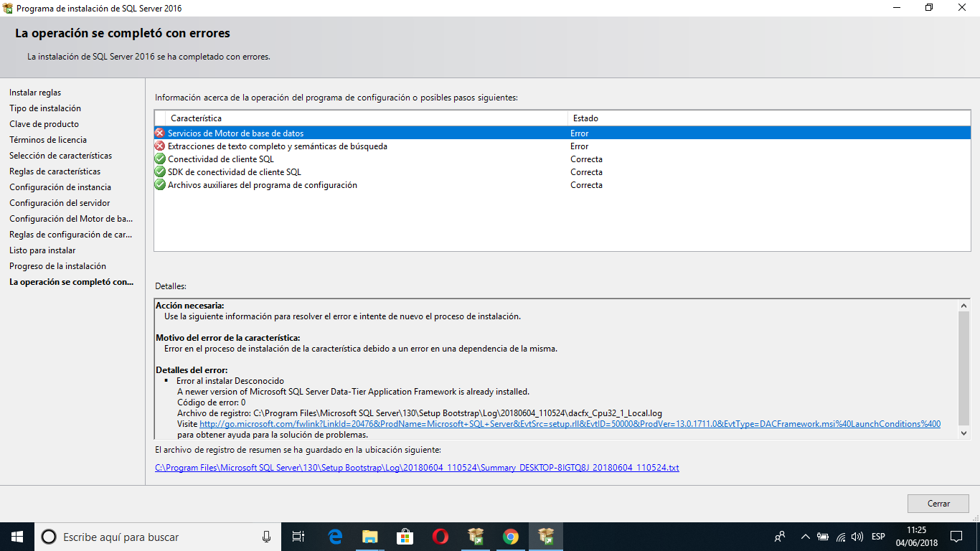Click Clave de producto step in sidebar

(x=44, y=124)
